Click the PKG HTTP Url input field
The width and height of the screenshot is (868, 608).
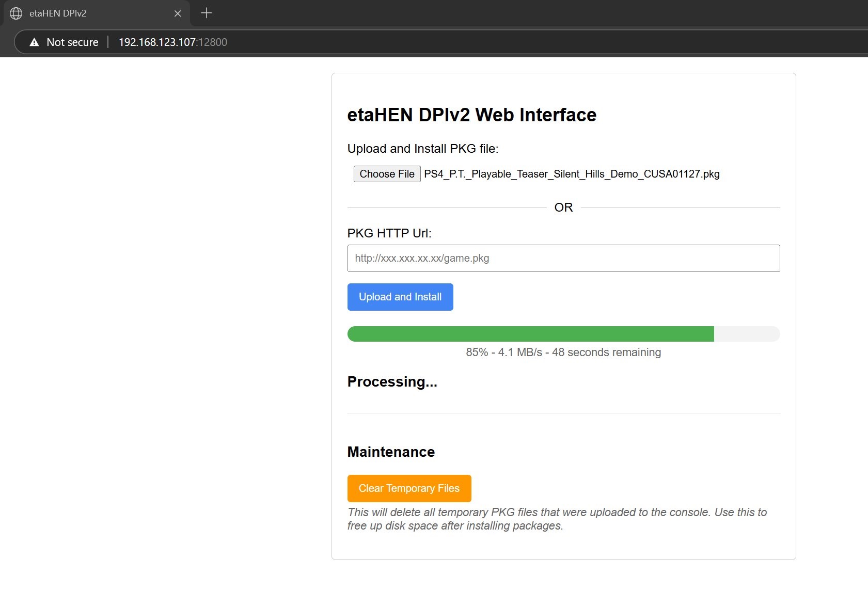(x=563, y=258)
